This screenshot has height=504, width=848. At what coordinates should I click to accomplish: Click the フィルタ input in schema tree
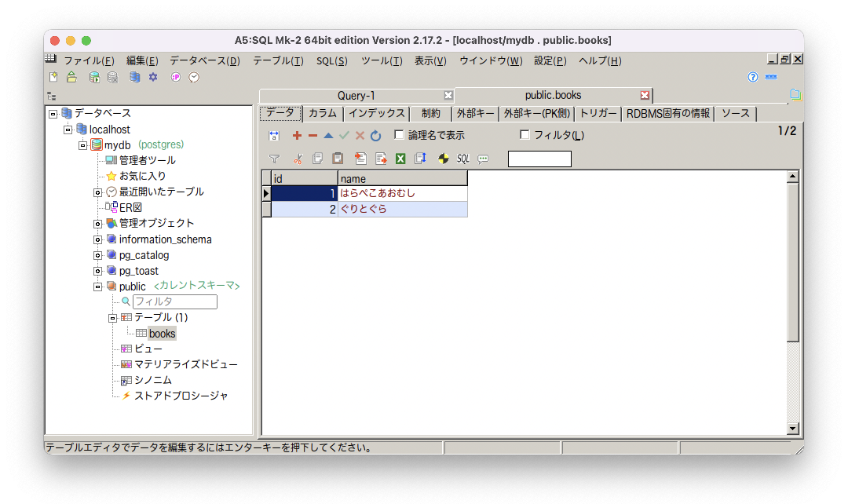pyautogui.click(x=174, y=301)
